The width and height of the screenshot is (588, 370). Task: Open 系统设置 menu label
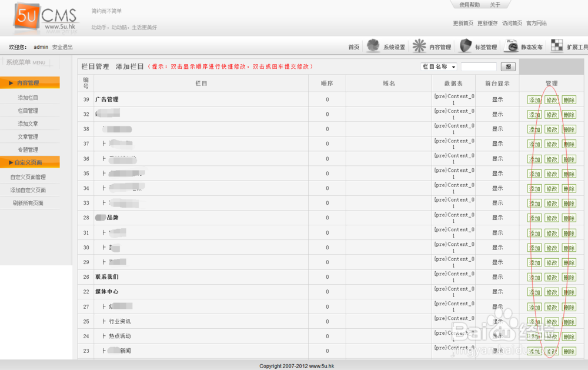[394, 47]
